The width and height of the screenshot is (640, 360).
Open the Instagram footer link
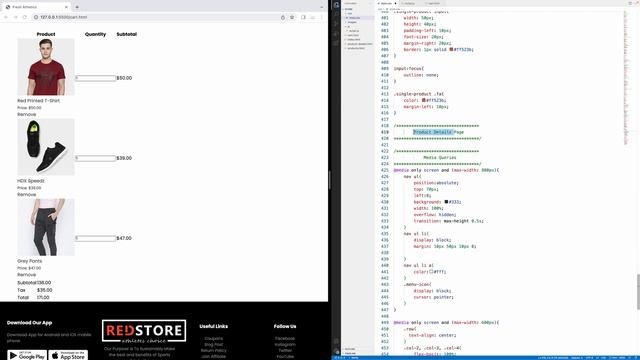[285, 344]
